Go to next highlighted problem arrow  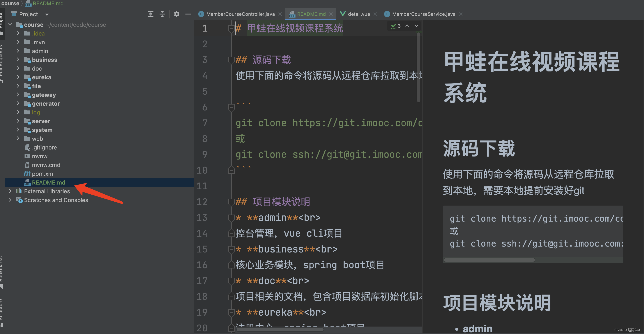coord(416,26)
